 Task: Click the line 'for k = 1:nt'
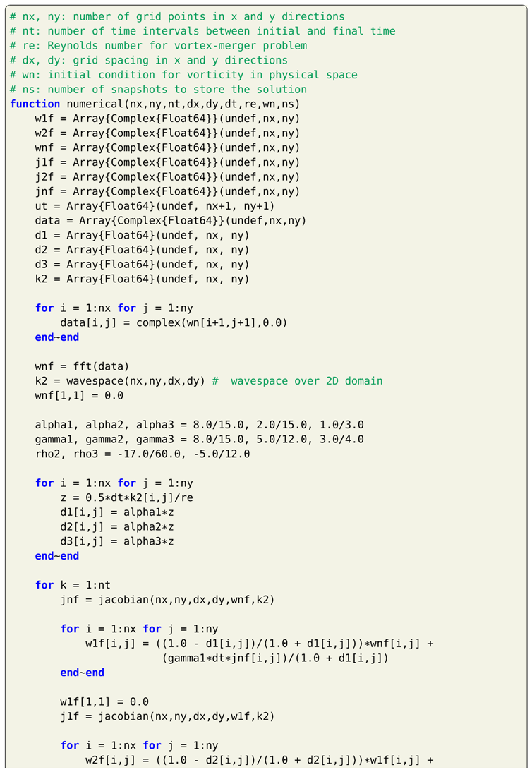tap(73, 585)
